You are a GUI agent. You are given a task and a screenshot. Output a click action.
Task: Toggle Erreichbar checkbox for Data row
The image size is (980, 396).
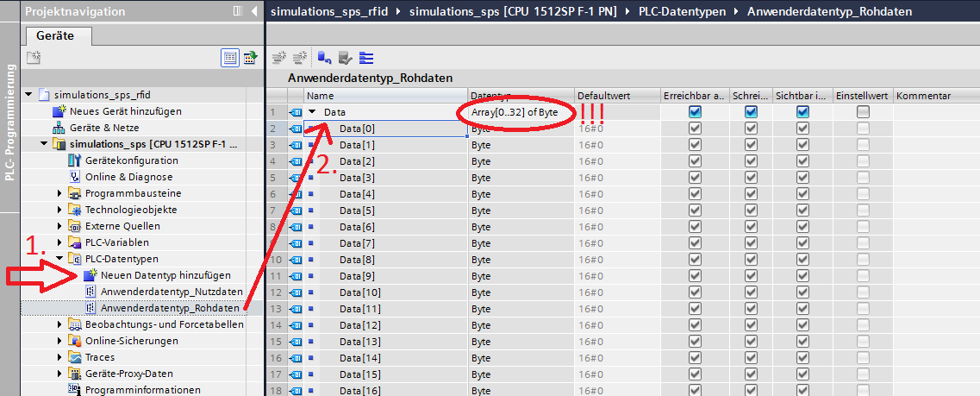point(695,112)
